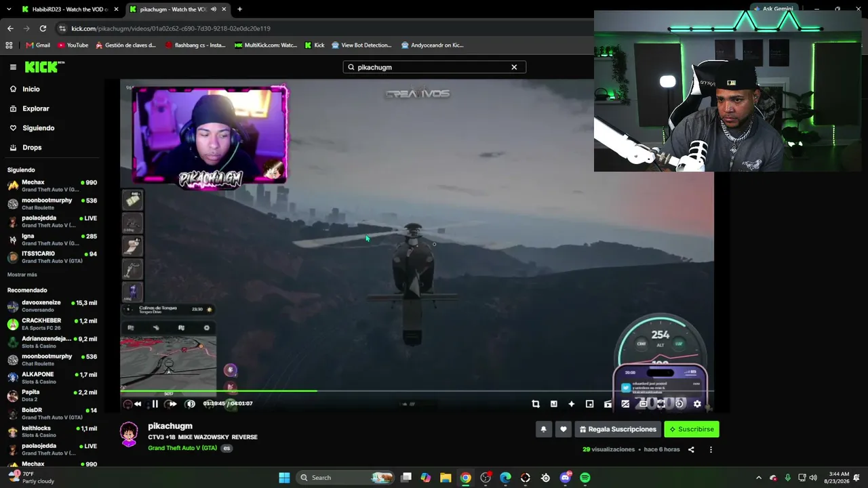Open davooxeneize recommended channel
Viewport: 868px width, 488px height.
52,306
